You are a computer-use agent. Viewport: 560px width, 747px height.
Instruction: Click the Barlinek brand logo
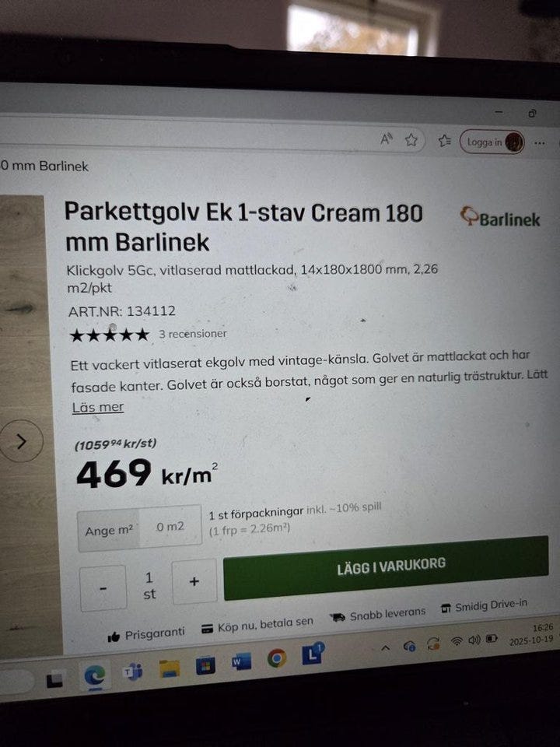[500, 218]
